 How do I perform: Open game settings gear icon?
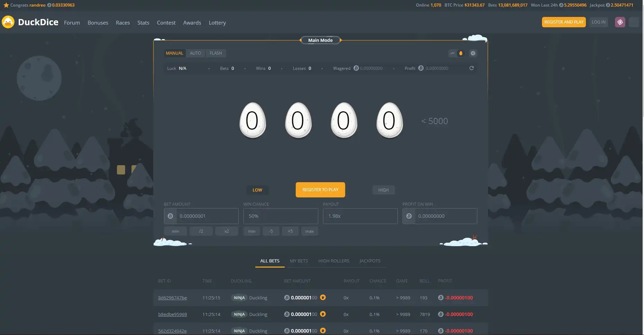[x=473, y=53]
